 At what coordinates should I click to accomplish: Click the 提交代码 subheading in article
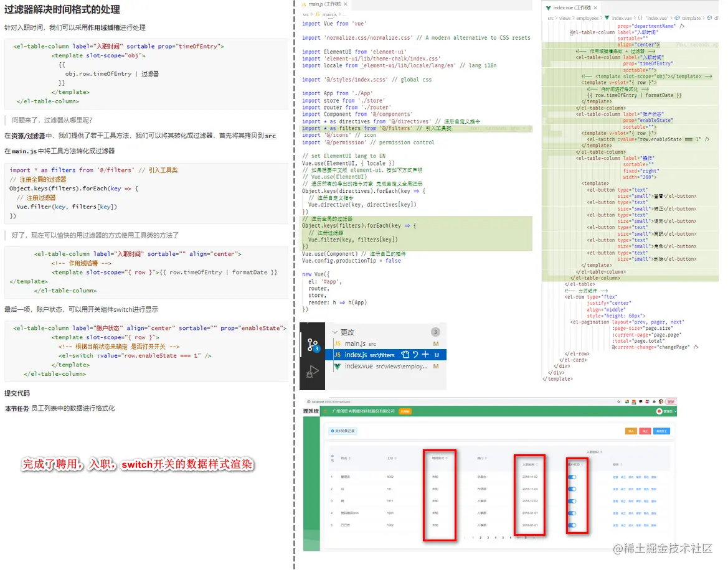pyautogui.click(x=17, y=393)
